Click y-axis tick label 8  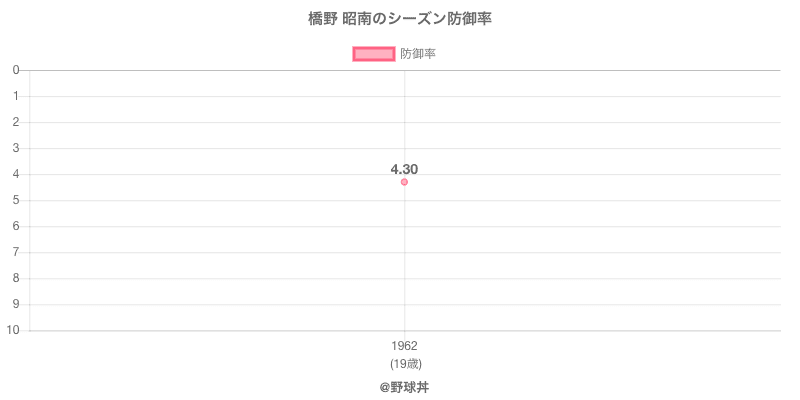tap(17, 278)
